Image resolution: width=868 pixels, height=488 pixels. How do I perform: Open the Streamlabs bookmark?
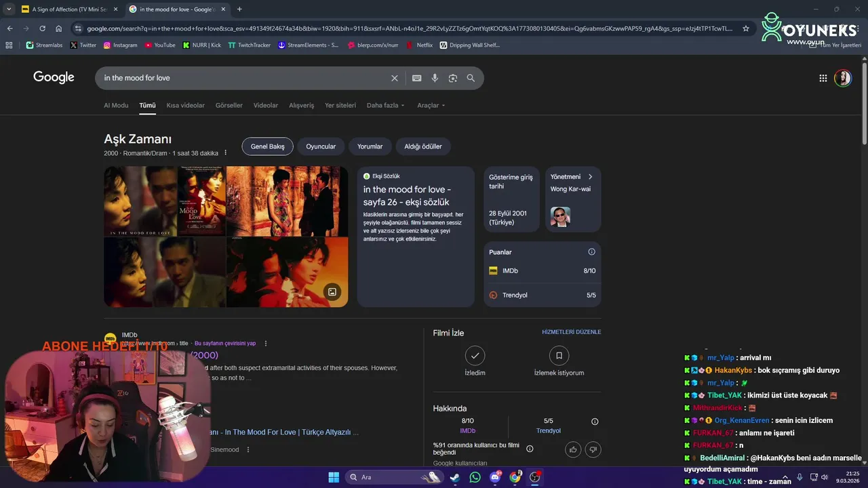tap(44, 45)
